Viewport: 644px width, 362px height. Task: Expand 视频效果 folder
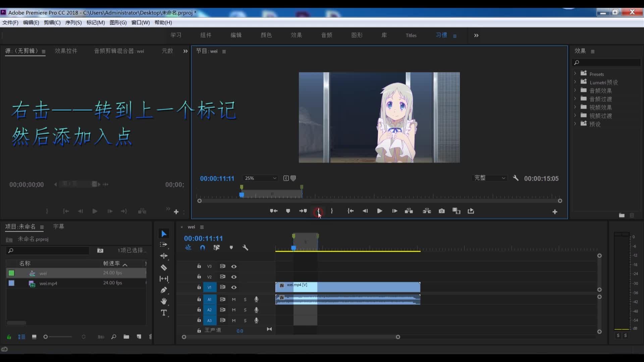[x=575, y=107]
